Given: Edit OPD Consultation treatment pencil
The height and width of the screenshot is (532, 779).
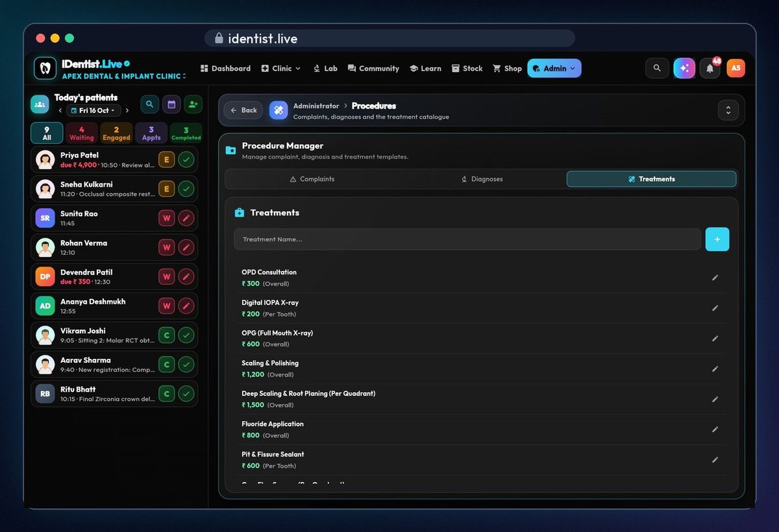Looking at the screenshot, I should (715, 278).
